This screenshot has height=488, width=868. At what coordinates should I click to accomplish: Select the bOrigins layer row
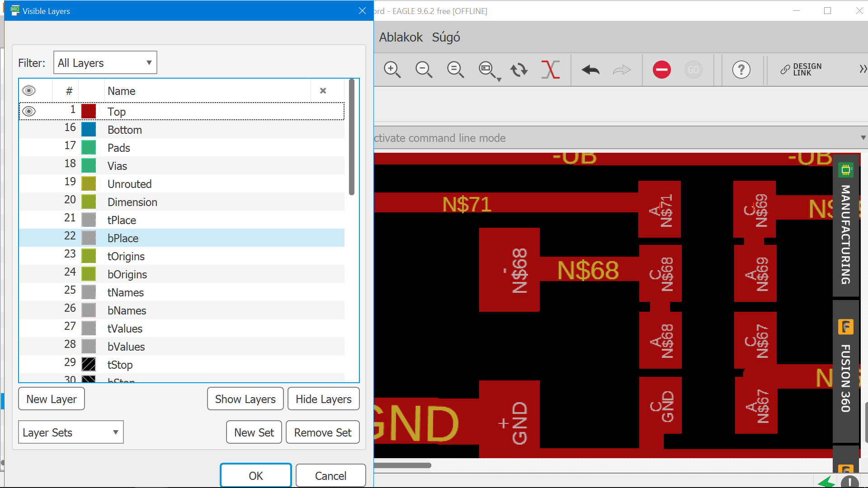[x=182, y=274]
